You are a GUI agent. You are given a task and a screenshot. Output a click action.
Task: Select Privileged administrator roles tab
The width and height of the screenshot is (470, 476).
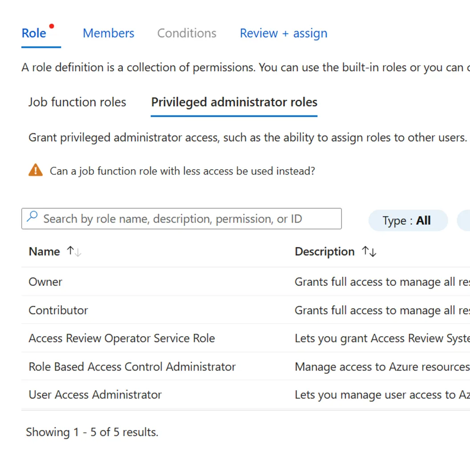coord(234,102)
